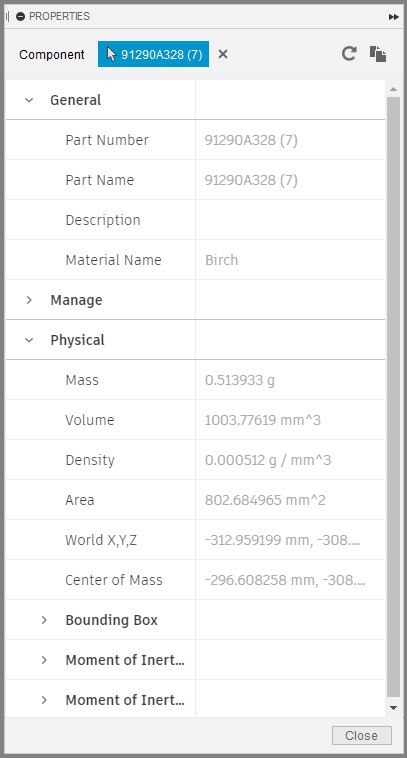Click the Part Number label
Screen dimensions: 407x758
point(107,140)
